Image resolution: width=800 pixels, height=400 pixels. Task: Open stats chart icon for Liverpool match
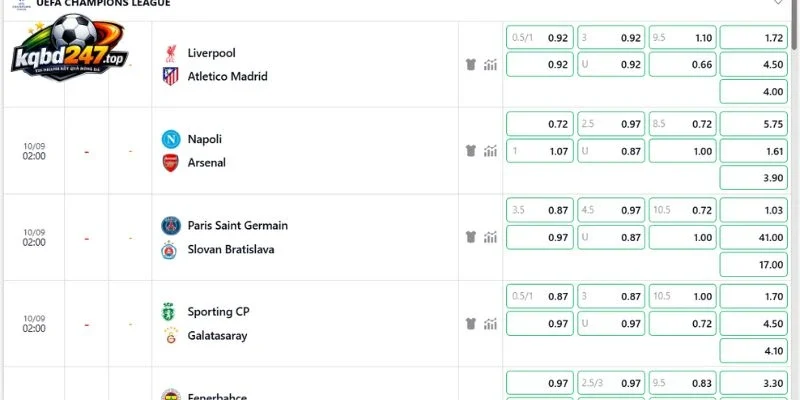click(490, 65)
